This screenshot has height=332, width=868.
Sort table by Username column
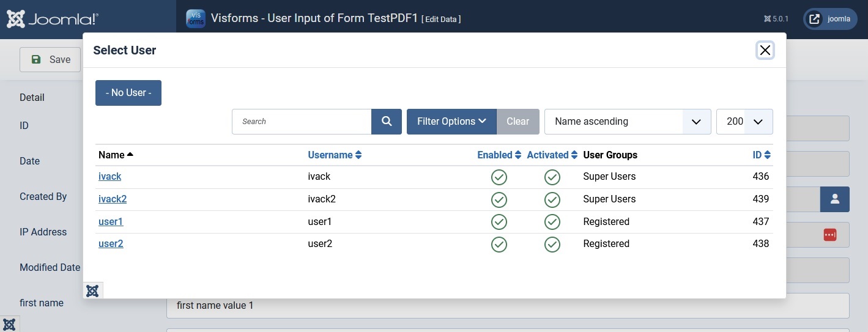click(x=335, y=155)
